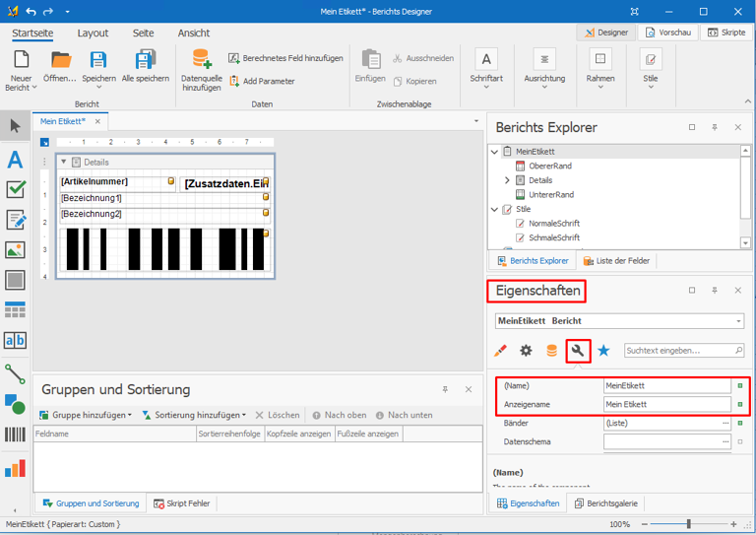
Task: Click the Öffnen folder icon
Action: 61,60
